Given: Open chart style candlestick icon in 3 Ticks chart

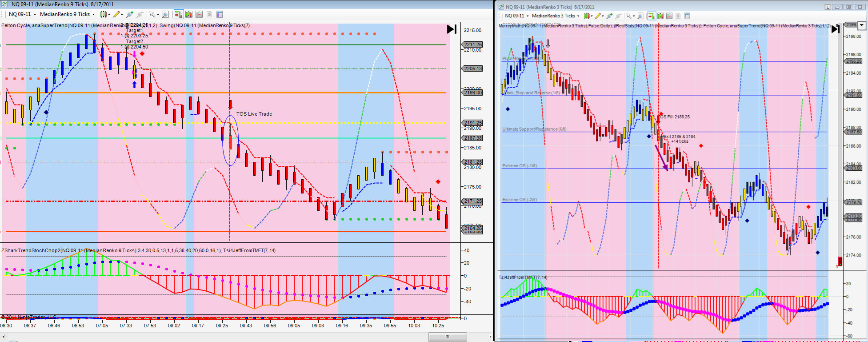Looking at the screenshot, I should (587, 16).
